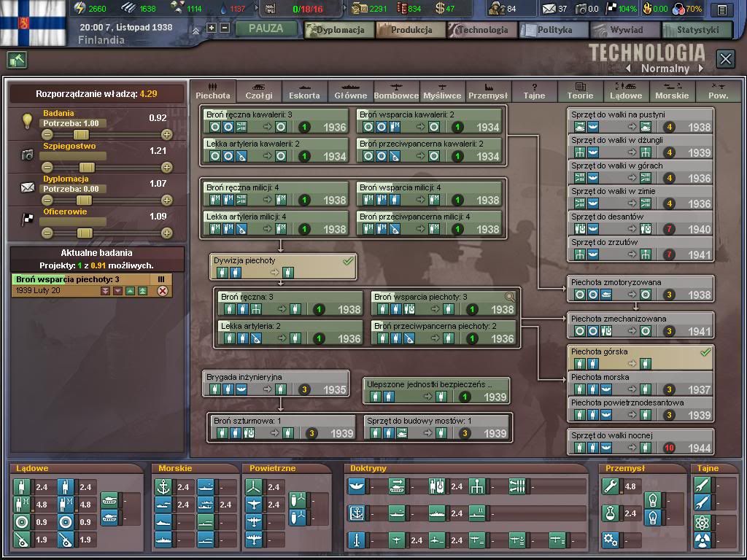The height and width of the screenshot is (560, 747).
Task: Move the queued research project to the top
Action: 142,291
